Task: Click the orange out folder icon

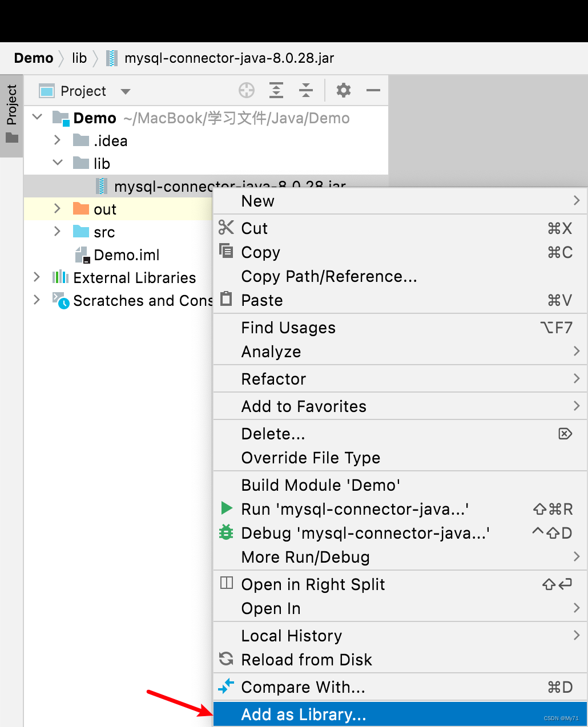Action: pyautogui.click(x=81, y=209)
